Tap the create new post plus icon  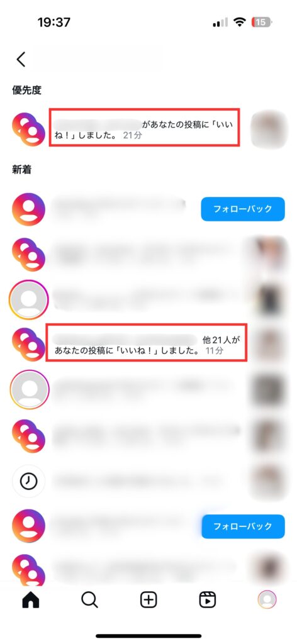click(148, 600)
